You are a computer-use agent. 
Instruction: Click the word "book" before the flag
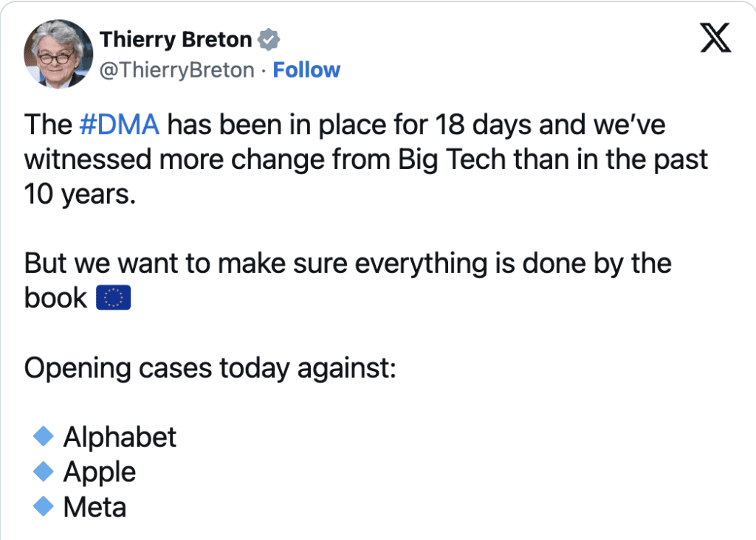[55, 298]
